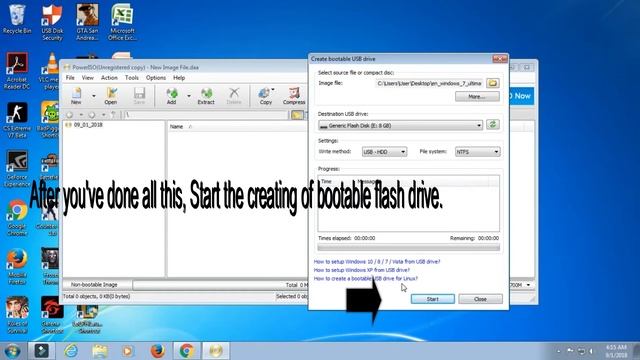Open the File system dropdown
The image size is (640, 360).
[x=478, y=152]
